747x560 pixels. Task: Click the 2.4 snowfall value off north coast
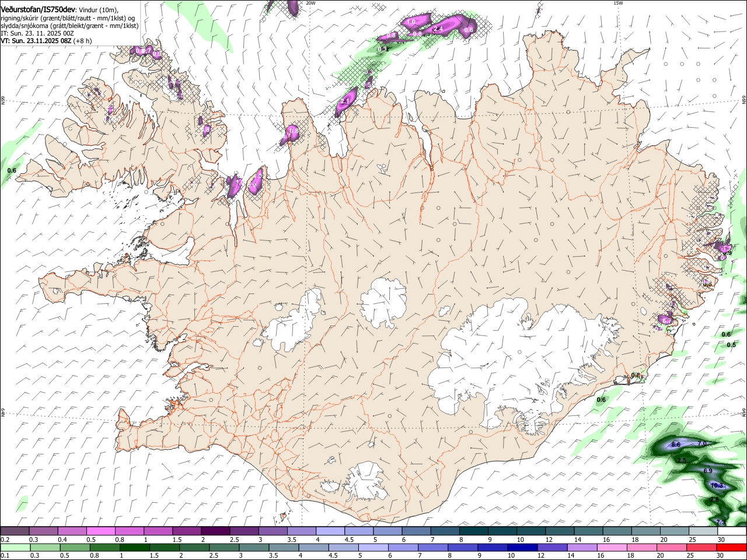click(x=439, y=29)
